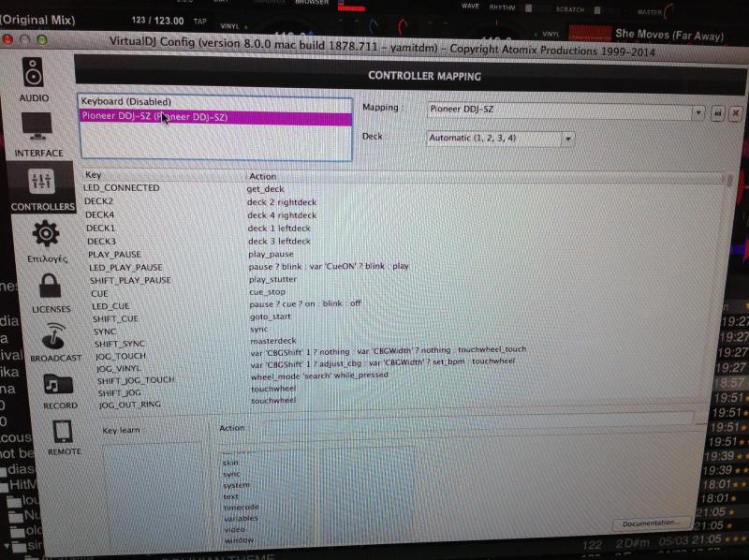
Task: Select the JOG_VINYL key row
Action: tap(119, 369)
